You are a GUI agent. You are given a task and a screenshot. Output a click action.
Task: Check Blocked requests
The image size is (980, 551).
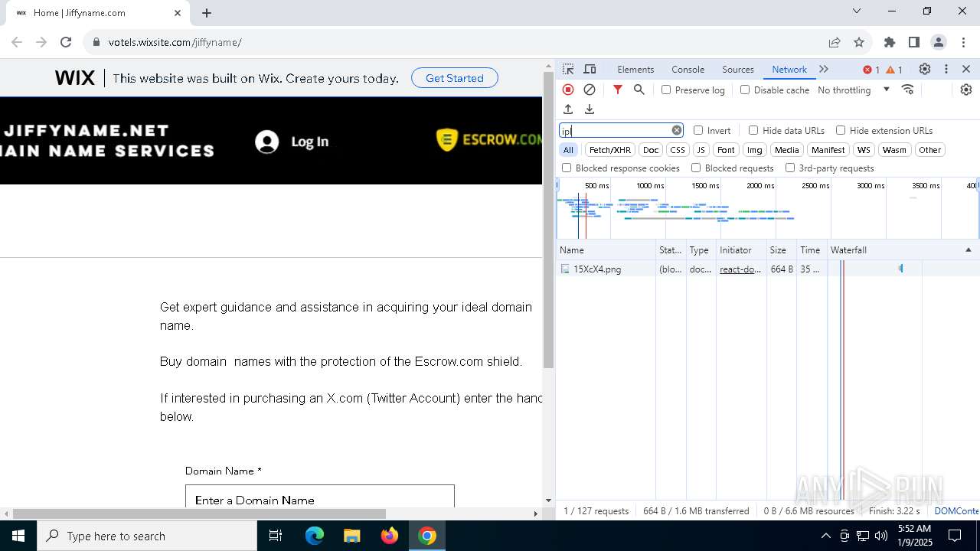point(696,168)
